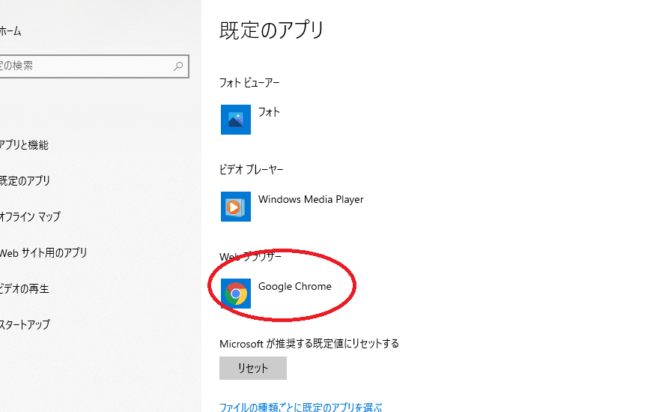Open the Windows Media Player default app chooser

[x=310, y=199]
